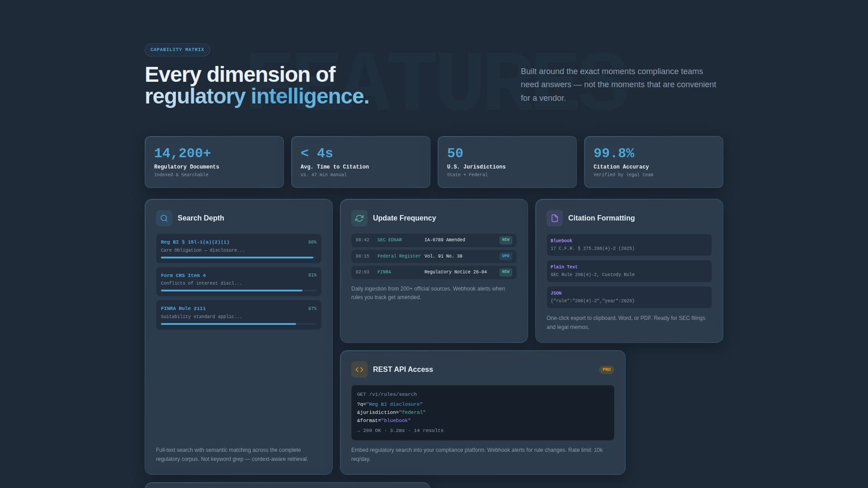Click the SEC EDGAR source label
868x488 pixels.
(x=389, y=240)
